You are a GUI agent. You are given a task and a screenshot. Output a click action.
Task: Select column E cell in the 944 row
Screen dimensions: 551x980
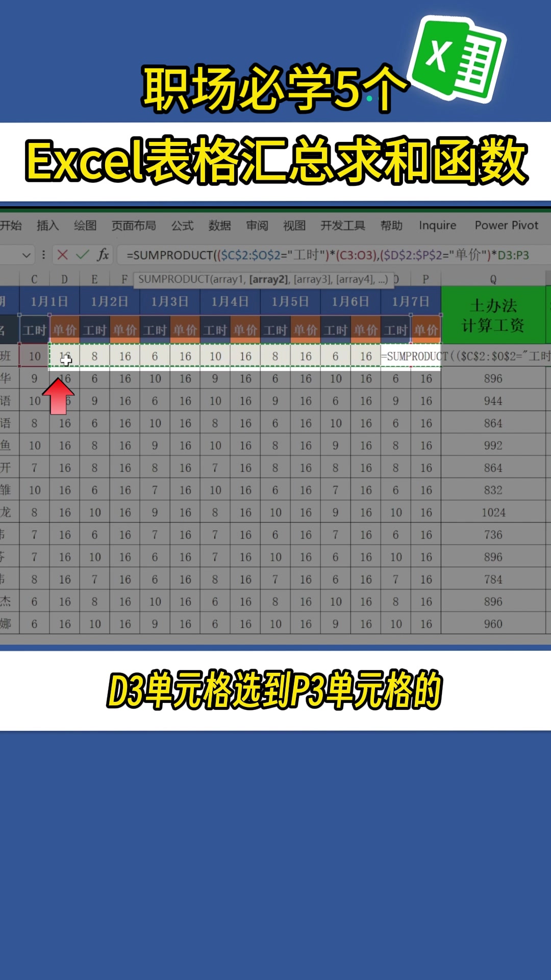[x=94, y=401]
